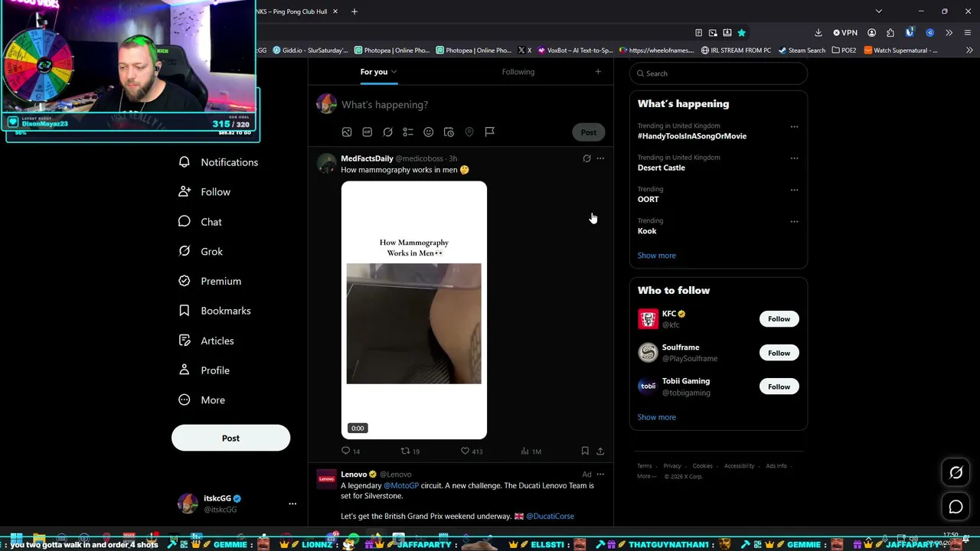Click the Search field on X

[x=718, y=73]
